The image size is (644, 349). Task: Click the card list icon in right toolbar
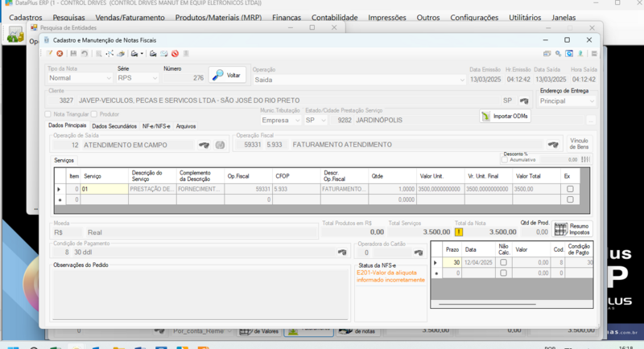click(547, 53)
